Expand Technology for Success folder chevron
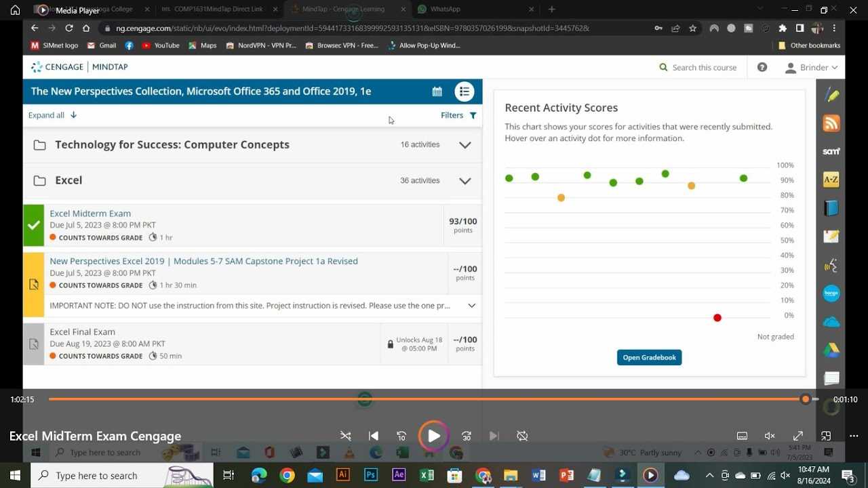868x488 pixels. 465,144
